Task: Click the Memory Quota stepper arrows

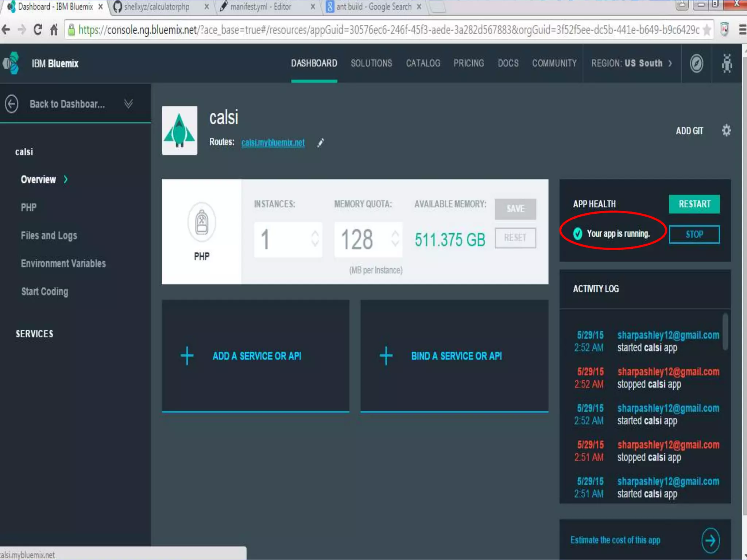Action: click(x=395, y=239)
